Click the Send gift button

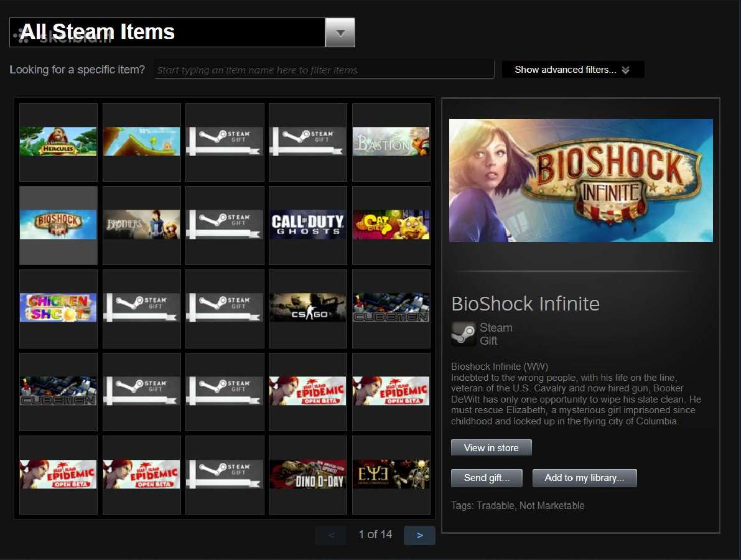click(487, 478)
